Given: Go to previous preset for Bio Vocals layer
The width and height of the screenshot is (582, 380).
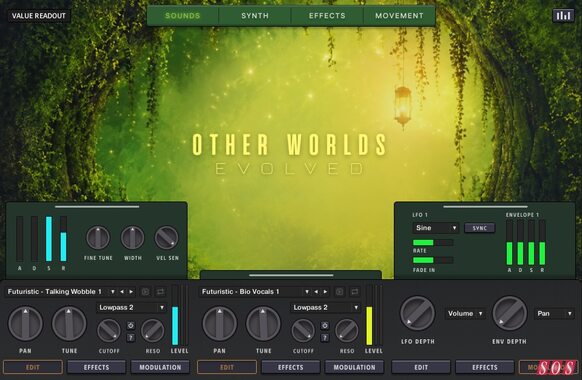Looking at the screenshot, I should (316, 292).
